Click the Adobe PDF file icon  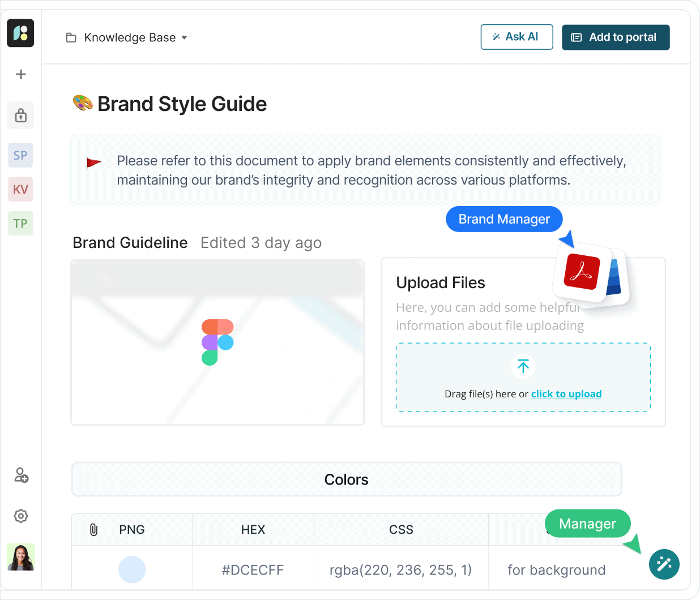tap(582, 272)
